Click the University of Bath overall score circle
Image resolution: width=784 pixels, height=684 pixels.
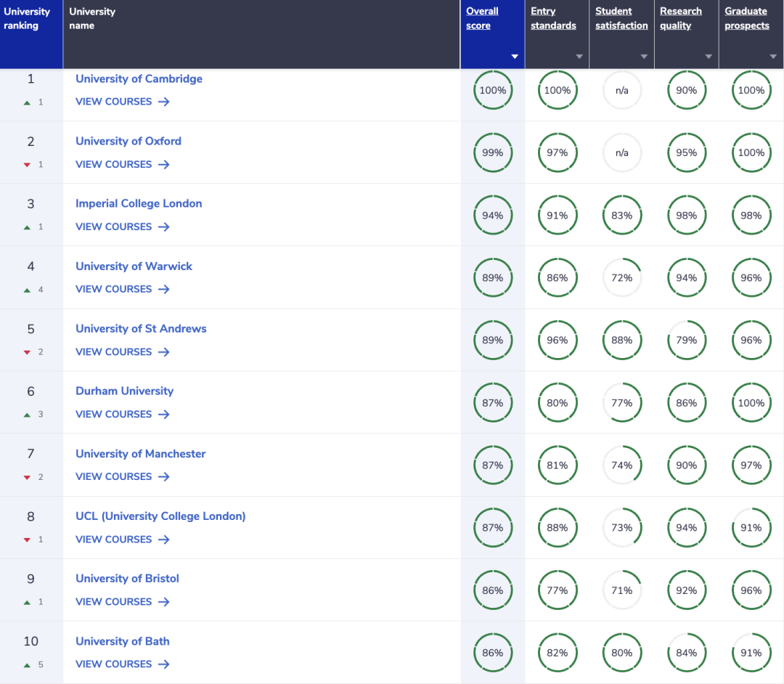492,653
